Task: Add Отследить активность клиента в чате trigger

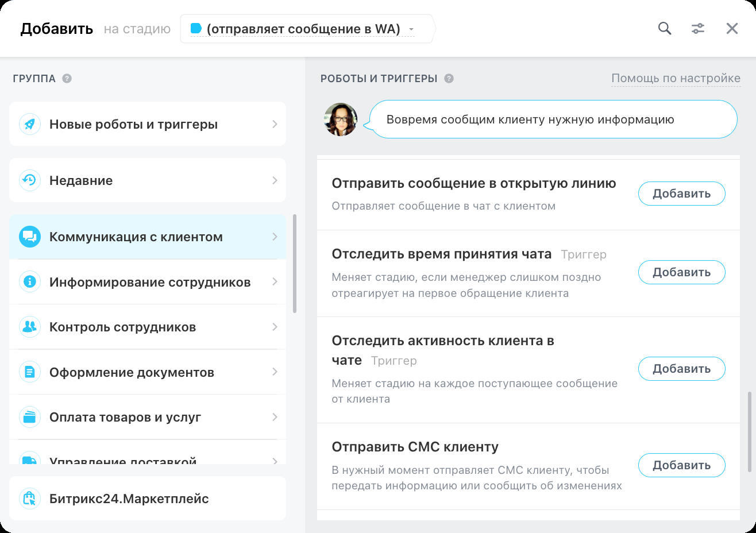Action: point(682,369)
